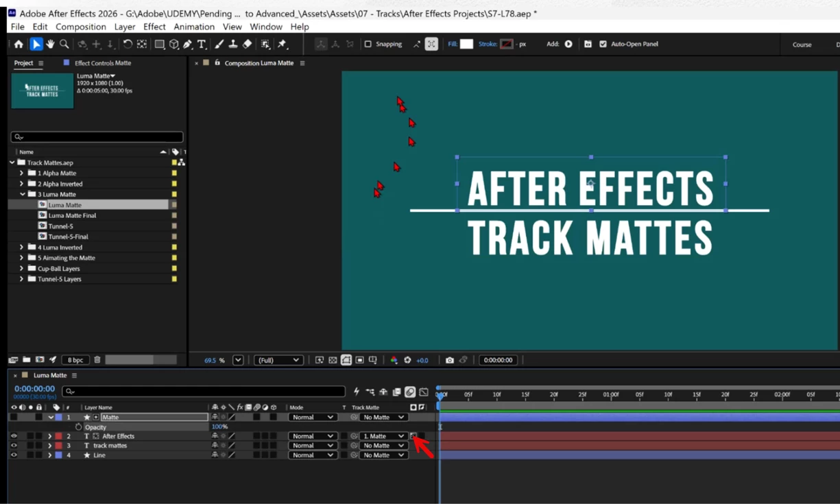The width and height of the screenshot is (840, 504).
Task: Open the Effect menu
Action: tap(154, 27)
